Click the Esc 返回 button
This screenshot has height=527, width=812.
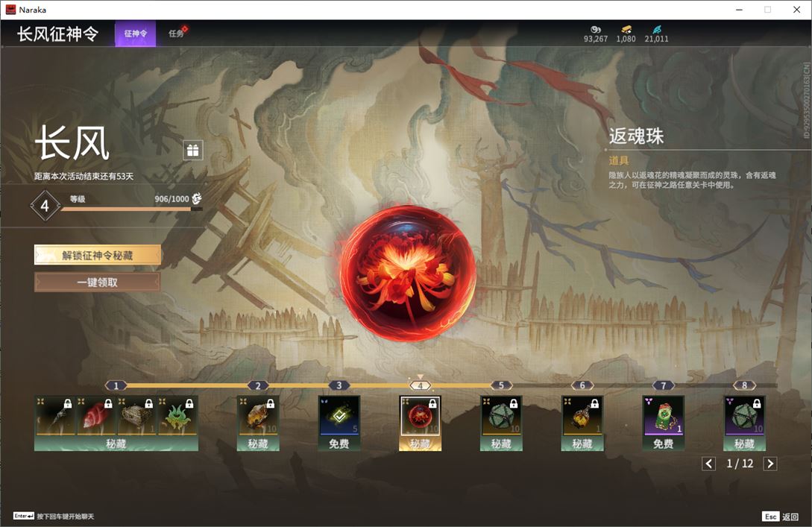click(x=781, y=516)
